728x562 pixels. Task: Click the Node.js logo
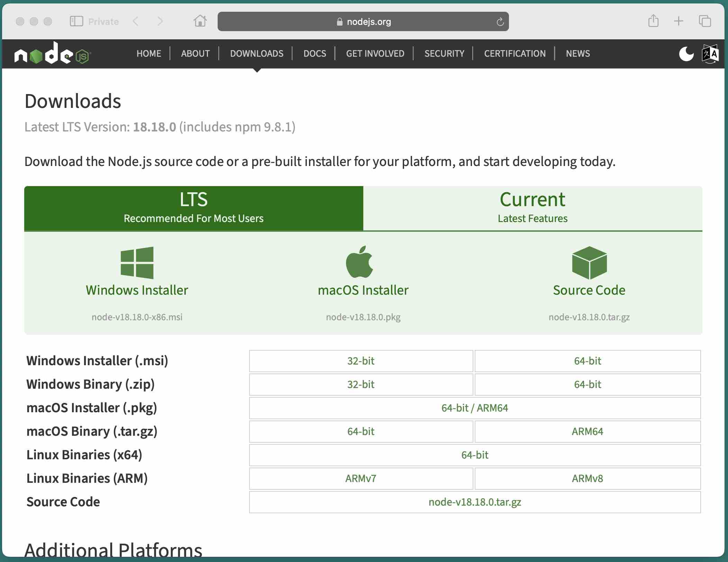point(53,53)
